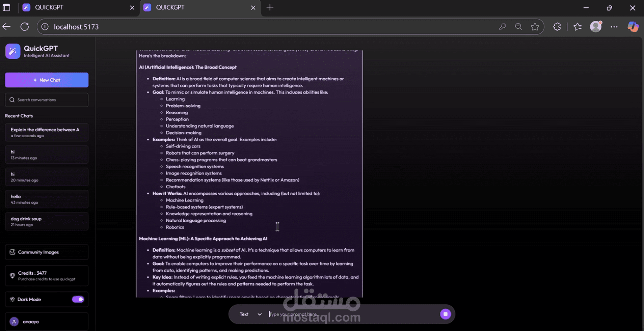The height and width of the screenshot is (331, 644).
Task: Click "Rule-based systems (expert systems)" item
Action: 204,207
